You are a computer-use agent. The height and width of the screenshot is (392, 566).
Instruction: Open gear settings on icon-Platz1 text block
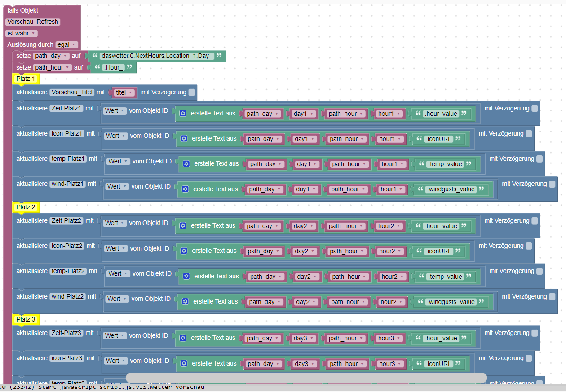coord(184,139)
